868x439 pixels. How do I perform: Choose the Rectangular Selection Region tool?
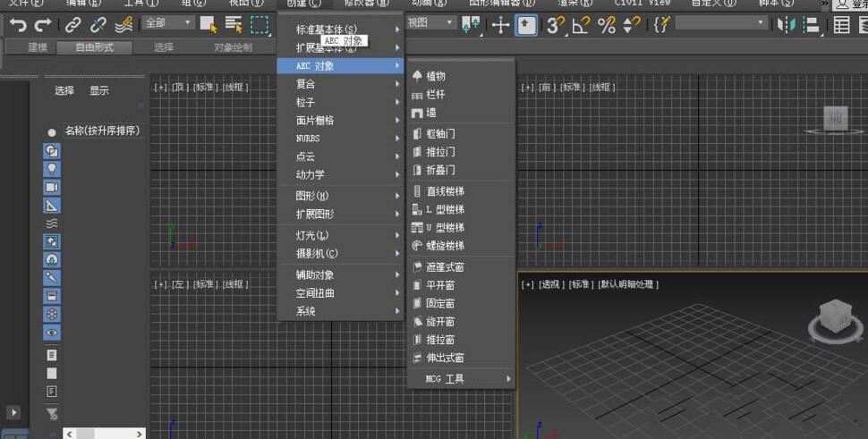tap(260, 25)
